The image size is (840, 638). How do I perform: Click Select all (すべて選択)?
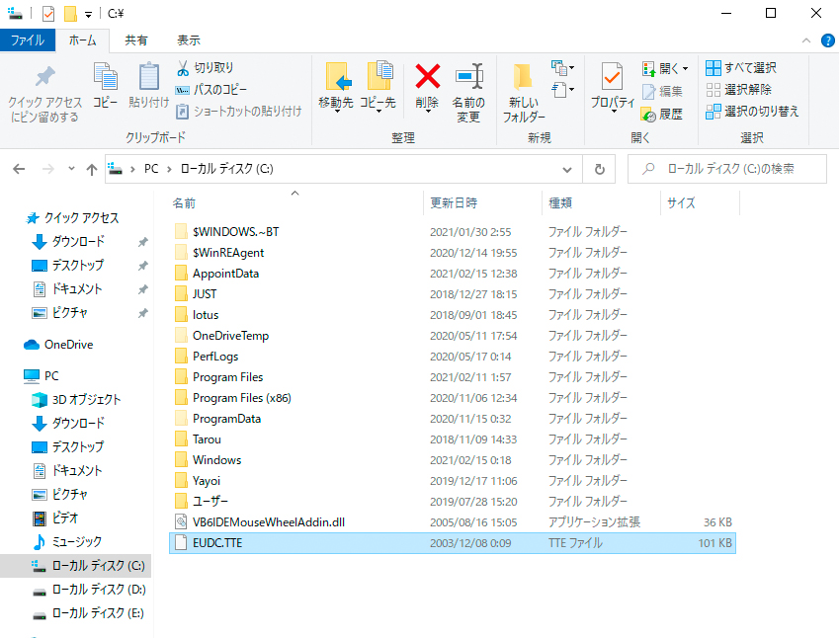coord(741,68)
